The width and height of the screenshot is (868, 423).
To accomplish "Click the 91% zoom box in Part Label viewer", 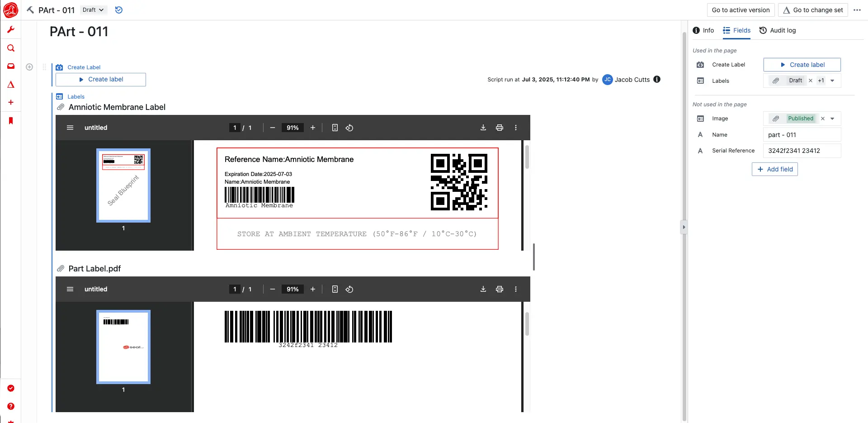I will 292,289.
